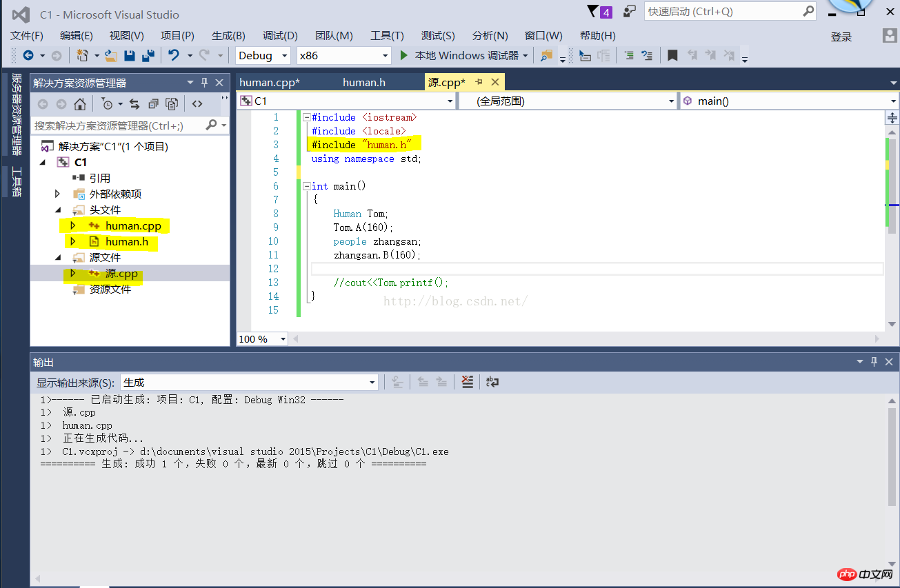Image resolution: width=900 pixels, height=588 pixels.
Task: Focus the Solution Explorer search box
Action: tap(117, 125)
